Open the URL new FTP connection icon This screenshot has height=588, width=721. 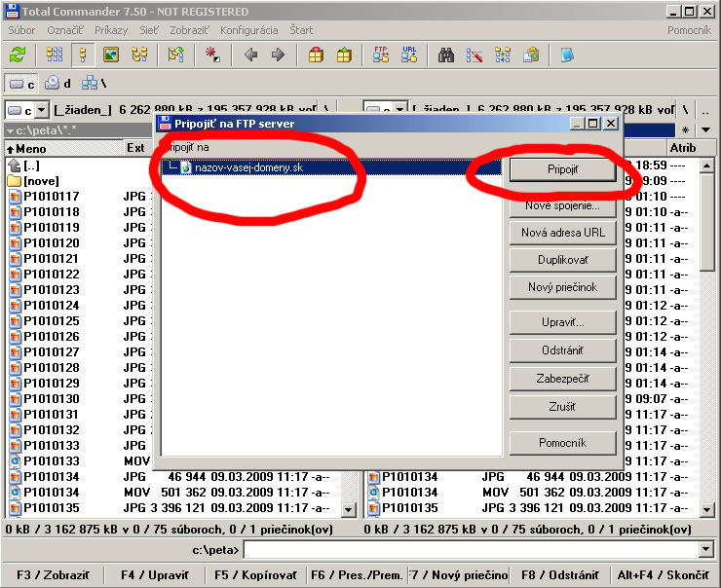pos(409,55)
